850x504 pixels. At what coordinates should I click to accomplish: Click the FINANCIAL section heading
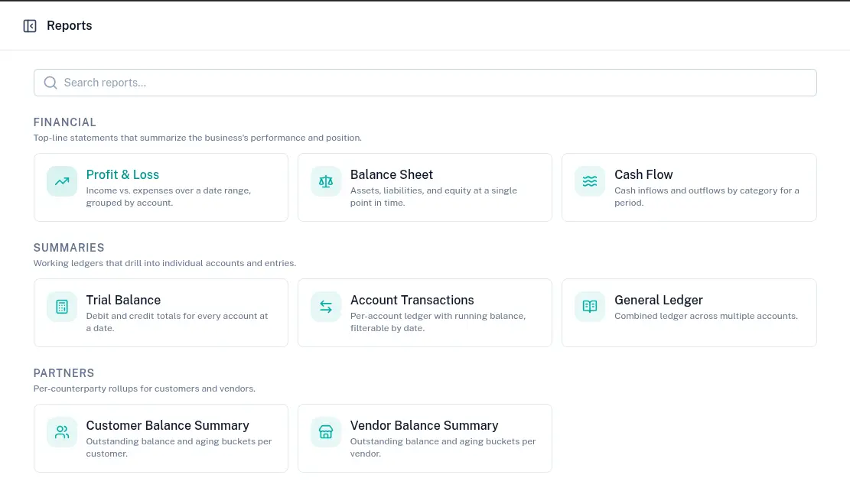pos(64,122)
